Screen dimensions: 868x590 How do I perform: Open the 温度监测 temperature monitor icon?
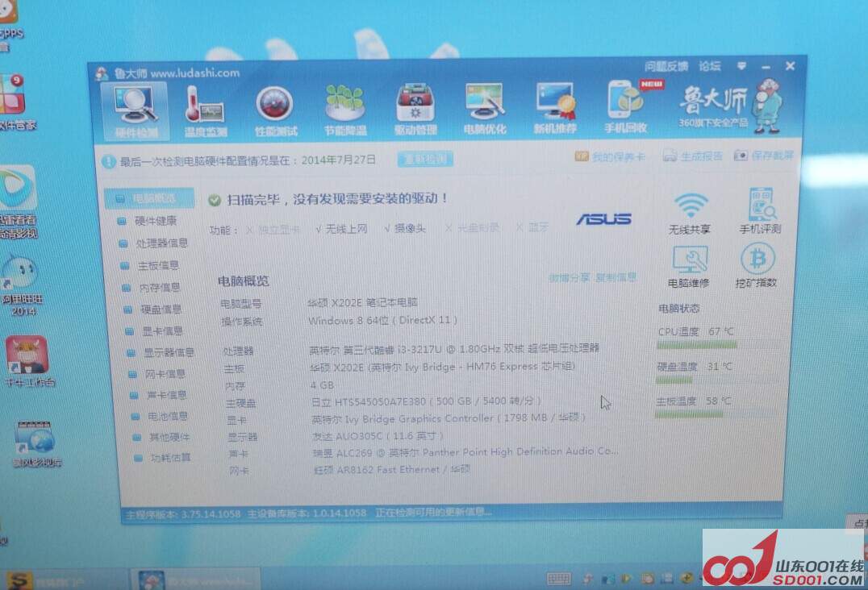205,110
